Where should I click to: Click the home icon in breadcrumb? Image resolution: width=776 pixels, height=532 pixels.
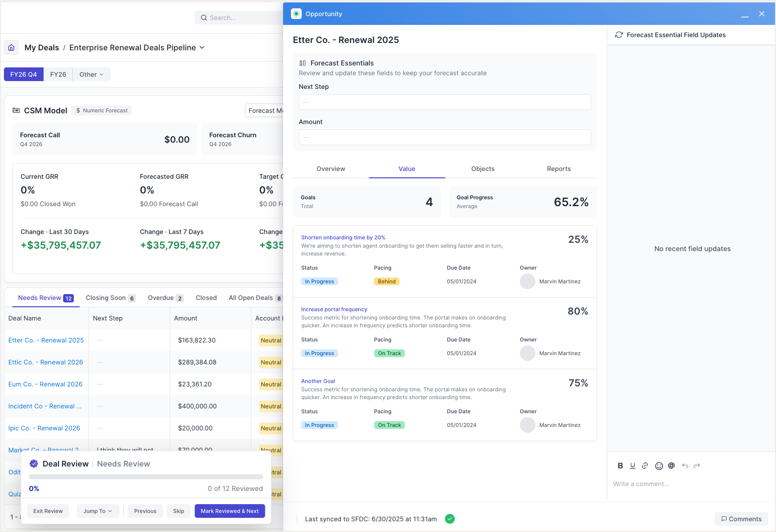[11, 47]
